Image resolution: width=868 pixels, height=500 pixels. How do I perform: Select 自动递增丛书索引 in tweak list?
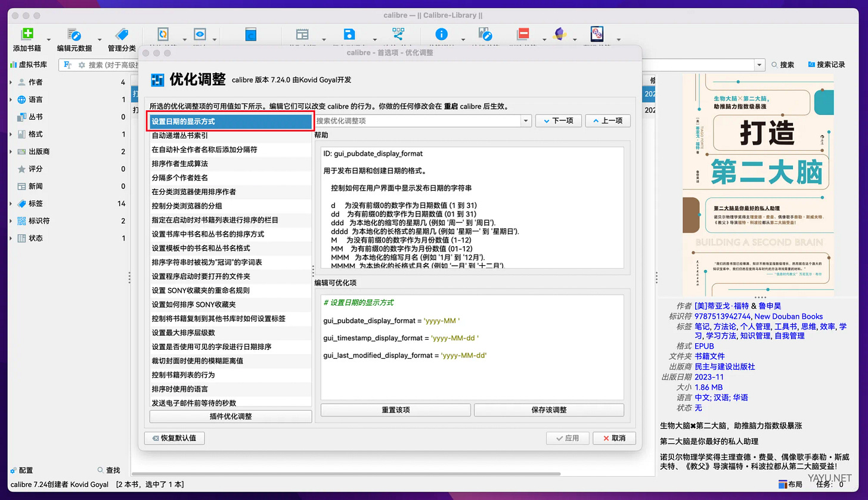pyautogui.click(x=231, y=135)
